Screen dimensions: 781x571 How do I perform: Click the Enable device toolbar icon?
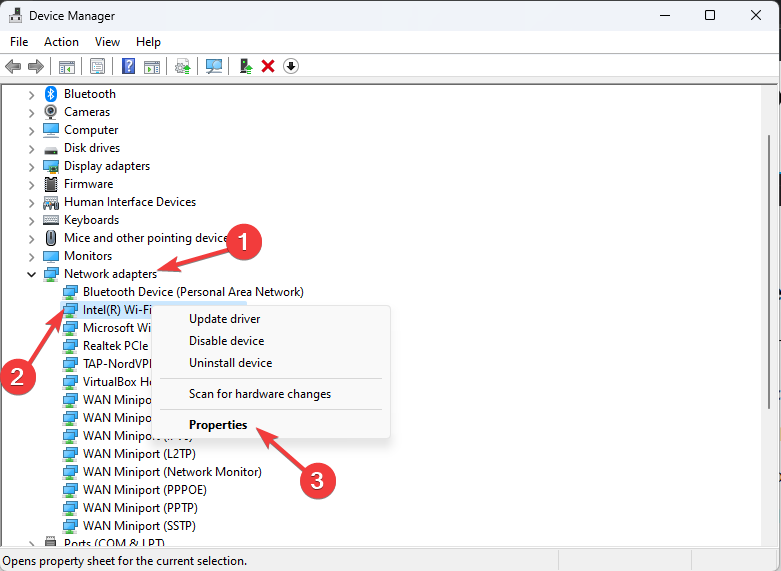pyautogui.click(x=246, y=66)
